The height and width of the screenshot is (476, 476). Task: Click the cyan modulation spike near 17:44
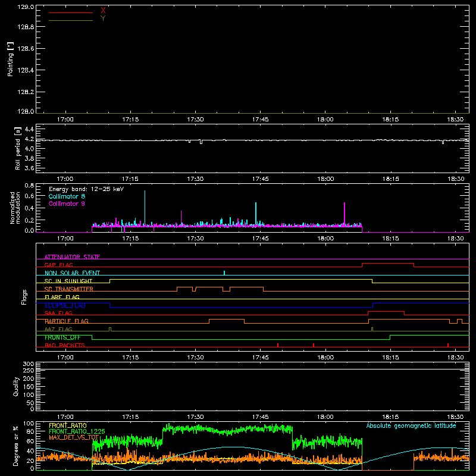tap(256, 212)
